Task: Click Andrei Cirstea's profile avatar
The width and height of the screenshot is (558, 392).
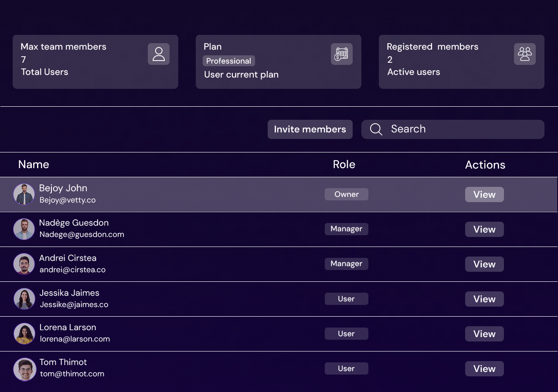Action: click(x=24, y=264)
